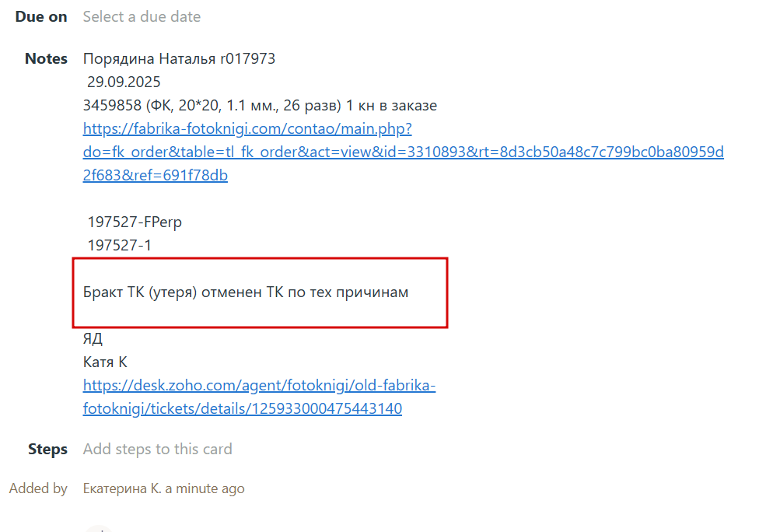Click Add steps to this card
Screen dimensions: 780x532
coord(157,449)
